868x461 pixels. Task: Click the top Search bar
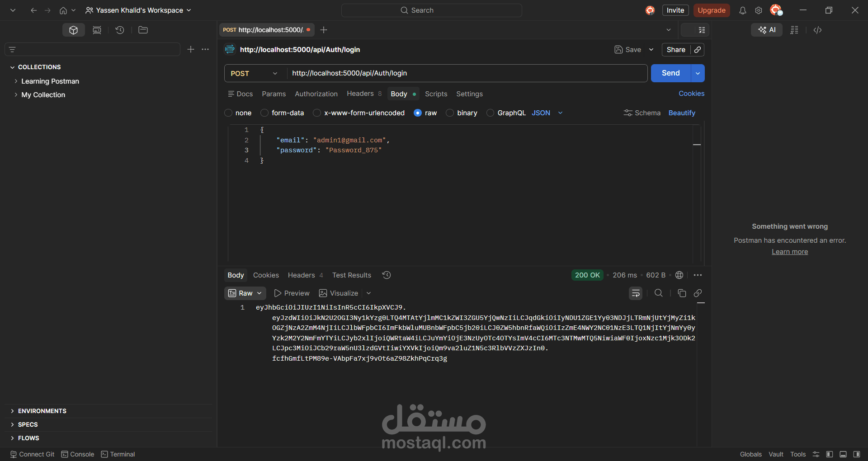click(432, 10)
